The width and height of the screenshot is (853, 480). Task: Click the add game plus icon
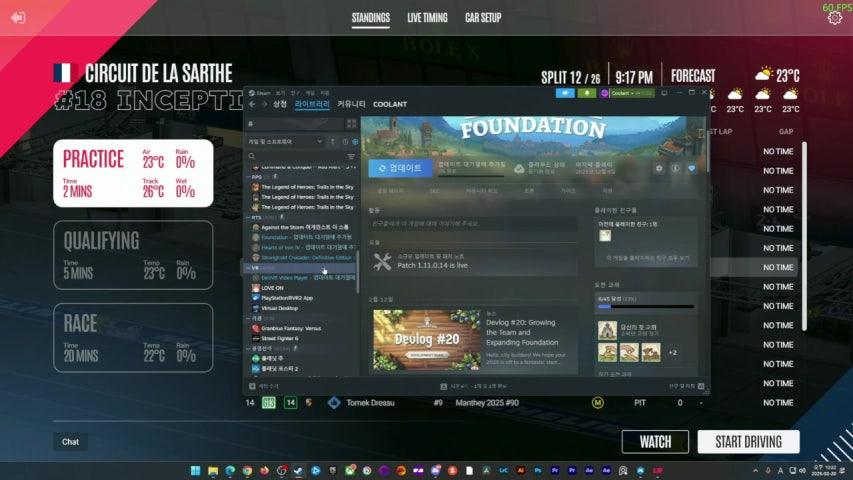[252, 386]
